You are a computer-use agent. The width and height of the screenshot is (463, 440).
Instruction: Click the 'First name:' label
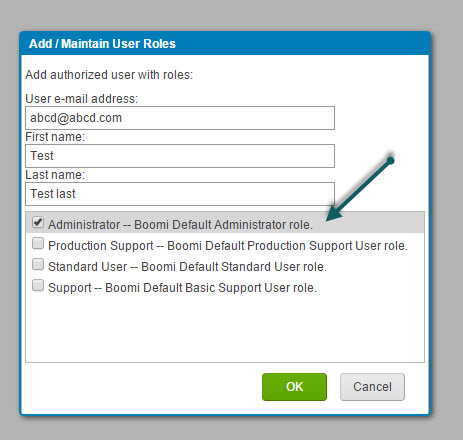click(x=55, y=137)
